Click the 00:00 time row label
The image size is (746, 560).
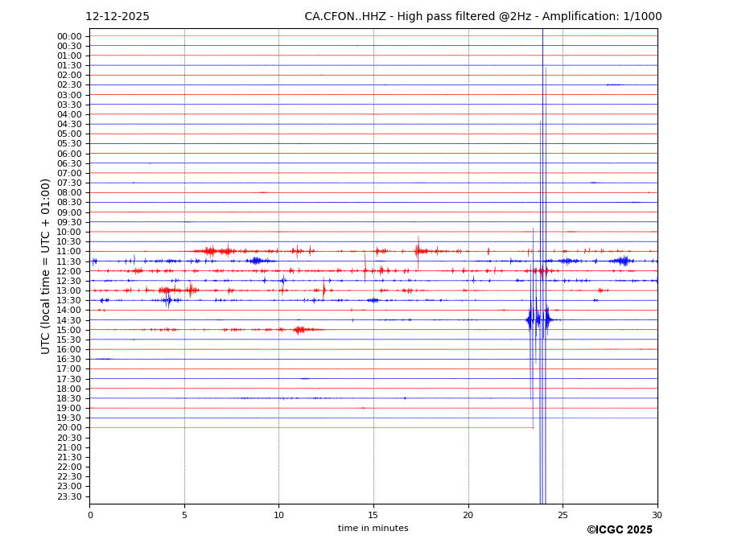pyautogui.click(x=69, y=36)
